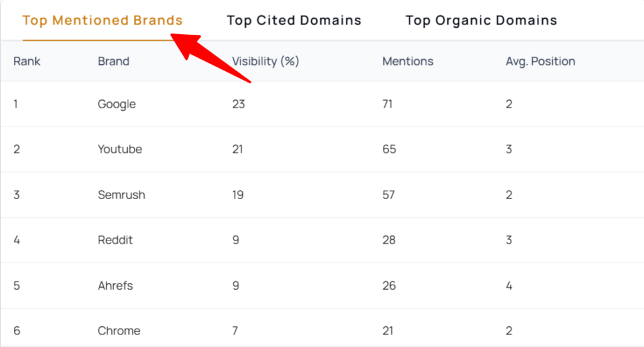Click Youtube's mentions count 65
The image size is (644, 347).
point(389,149)
